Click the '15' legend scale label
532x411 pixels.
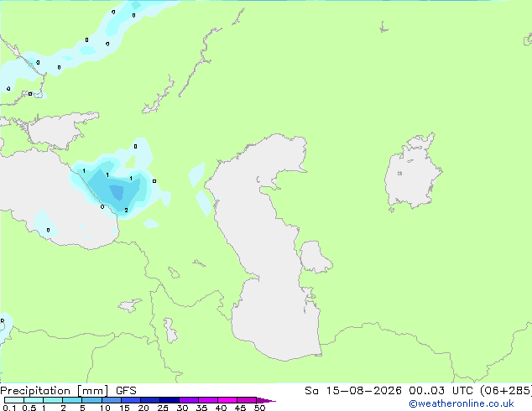[x=124, y=408]
